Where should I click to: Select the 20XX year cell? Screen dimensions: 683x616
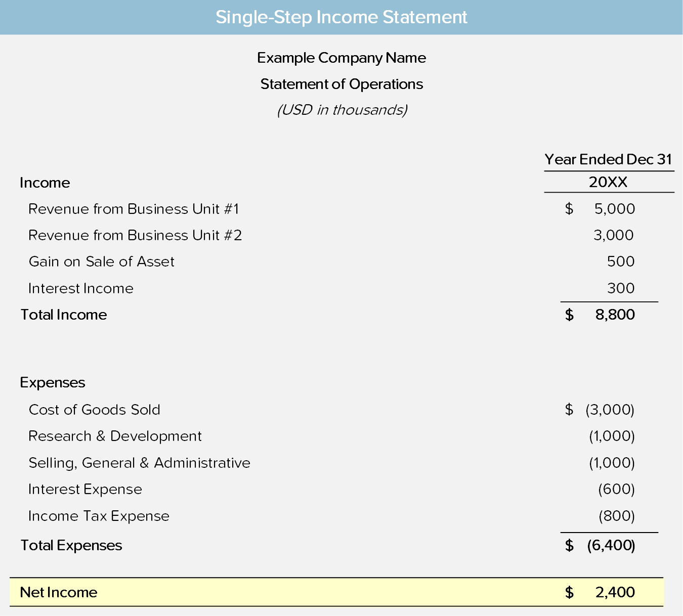(x=609, y=182)
